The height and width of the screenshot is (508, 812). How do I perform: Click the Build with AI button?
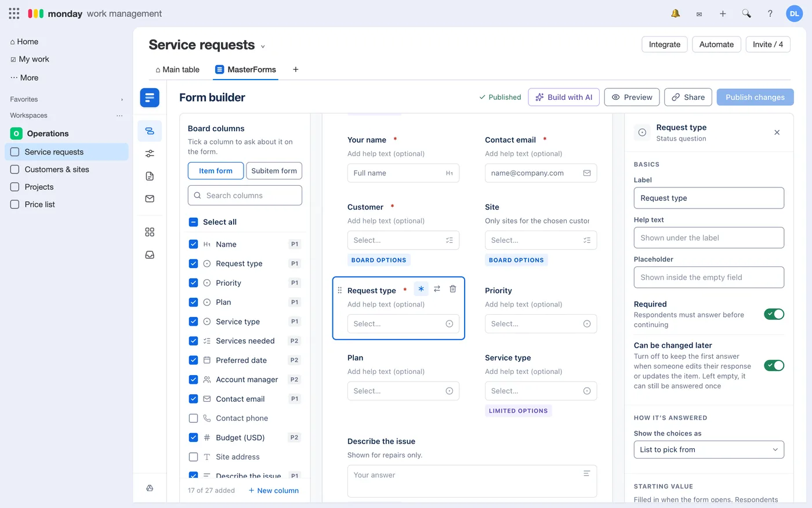[564, 97]
